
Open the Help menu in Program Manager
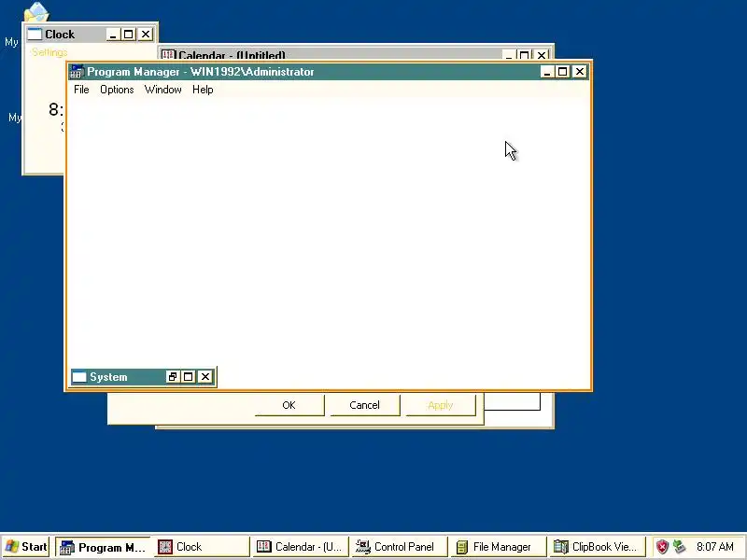click(203, 90)
